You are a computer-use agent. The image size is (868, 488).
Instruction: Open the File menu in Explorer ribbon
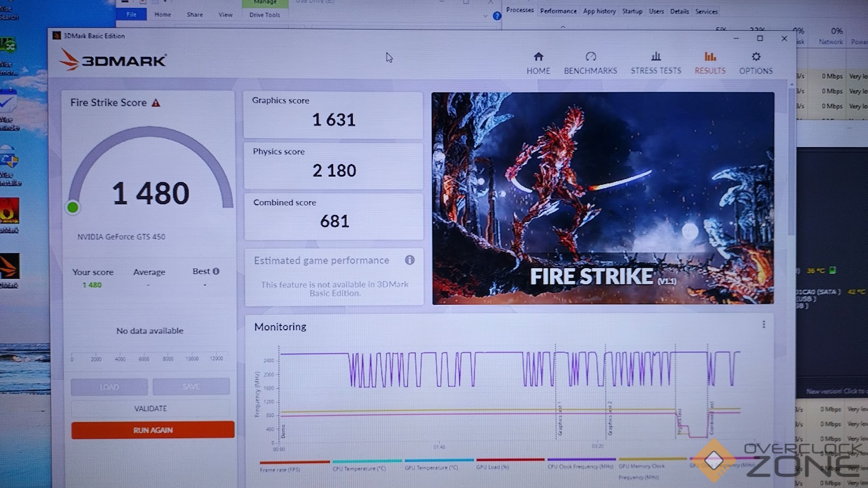(131, 14)
